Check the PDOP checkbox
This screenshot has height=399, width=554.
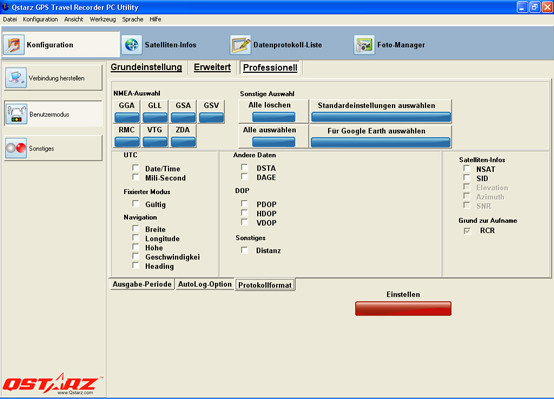[244, 204]
